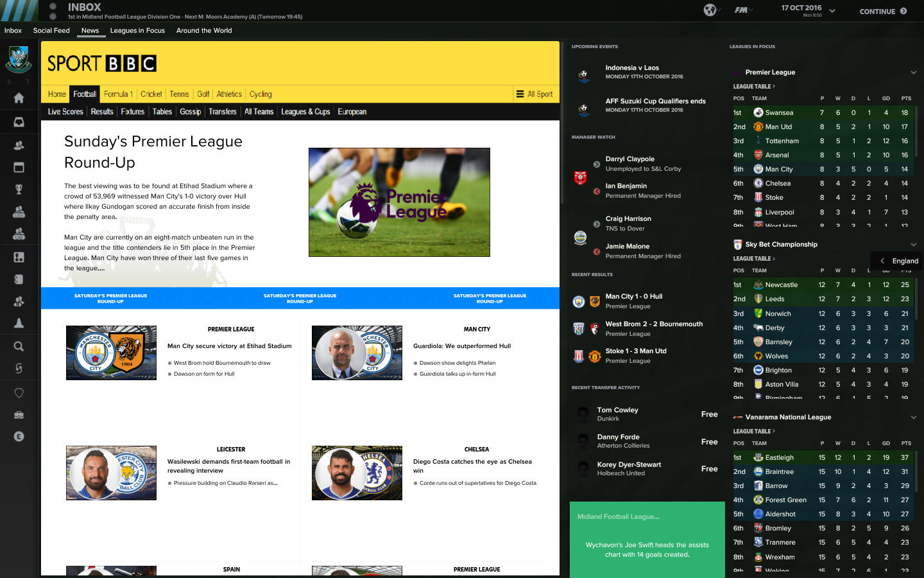Open the Transfers arrows icon
This screenshot has height=578, width=924.
19,369
